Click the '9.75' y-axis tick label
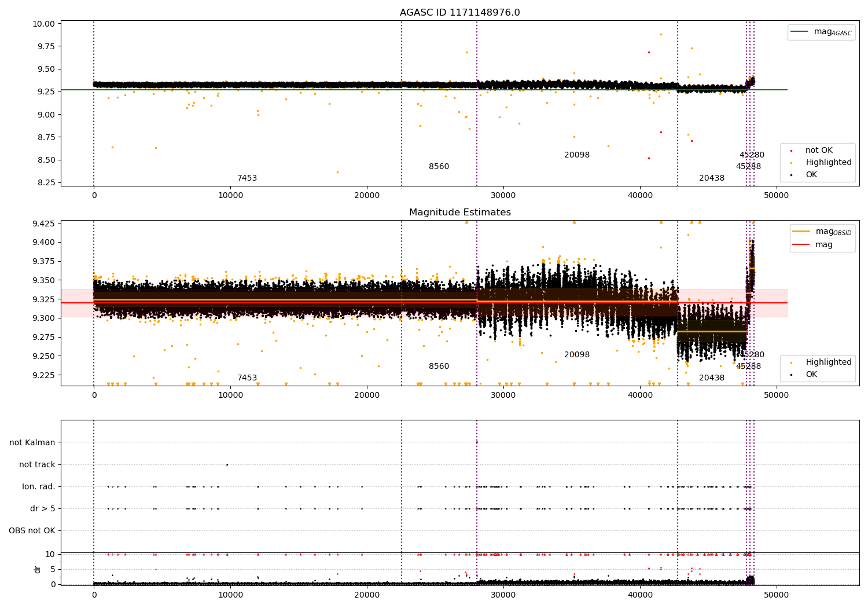This screenshot has width=868, height=608. [48, 46]
